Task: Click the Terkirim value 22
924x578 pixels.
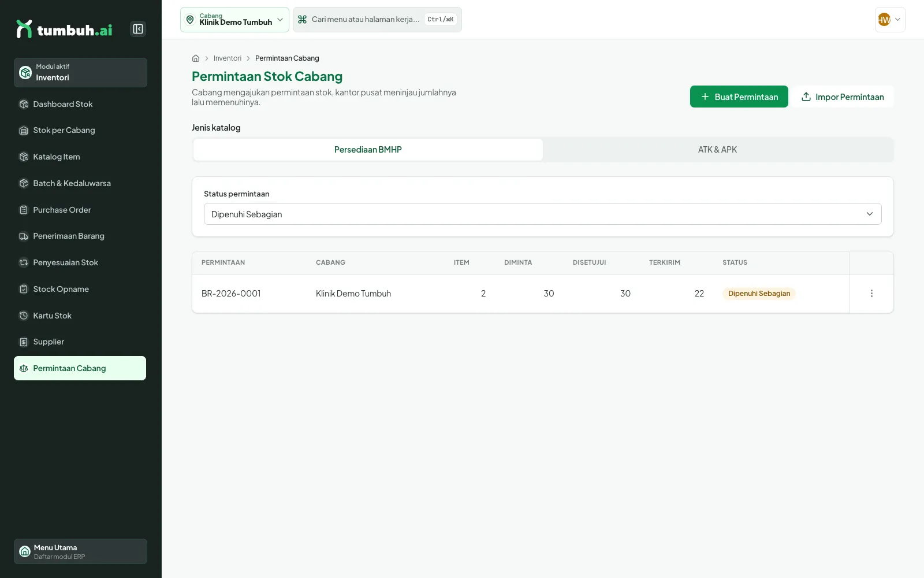Action: coord(699,294)
